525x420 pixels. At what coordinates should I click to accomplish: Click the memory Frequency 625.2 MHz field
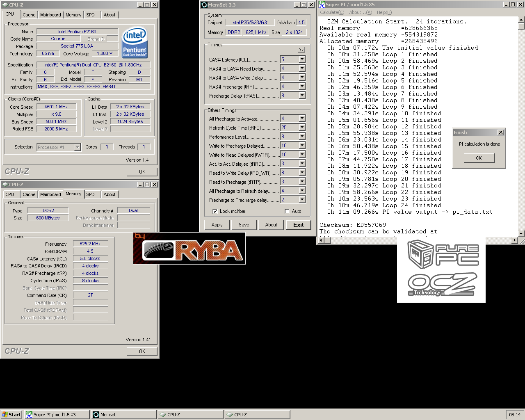[90, 244]
